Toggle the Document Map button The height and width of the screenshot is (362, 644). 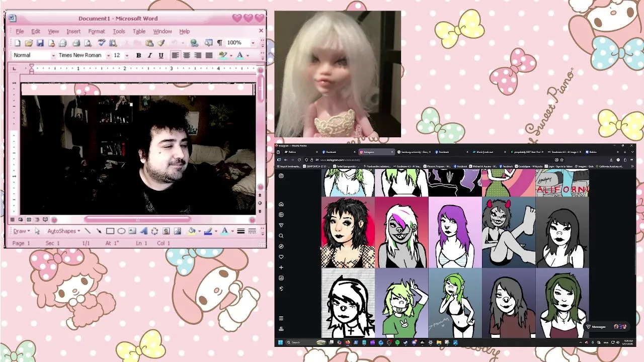click(x=208, y=43)
